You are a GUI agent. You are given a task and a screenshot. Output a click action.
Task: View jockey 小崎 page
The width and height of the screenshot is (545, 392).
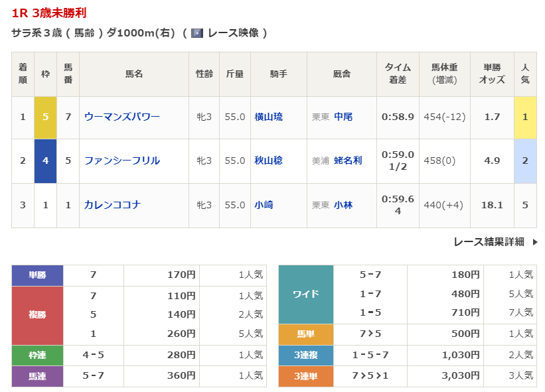(x=264, y=205)
